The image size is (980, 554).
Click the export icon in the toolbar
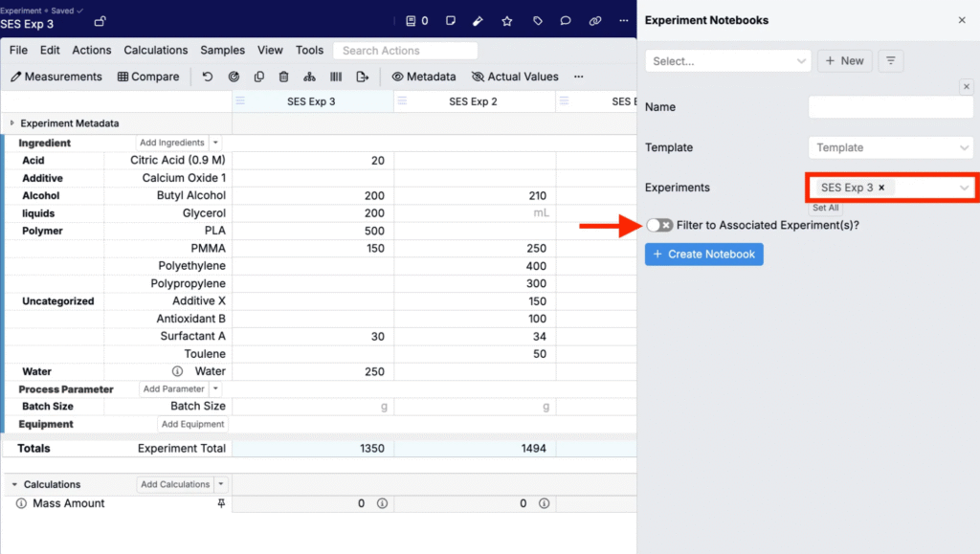pyautogui.click(x=362, y=77)
